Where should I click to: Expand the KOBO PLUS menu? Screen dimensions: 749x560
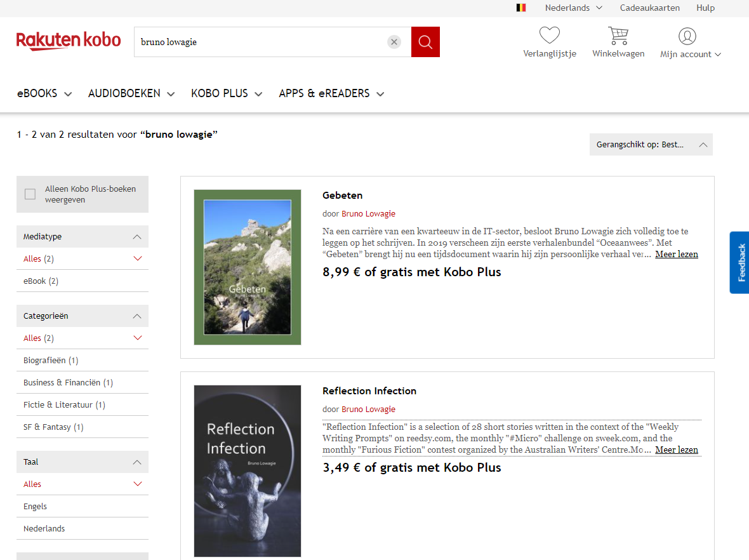coord(227,94)
